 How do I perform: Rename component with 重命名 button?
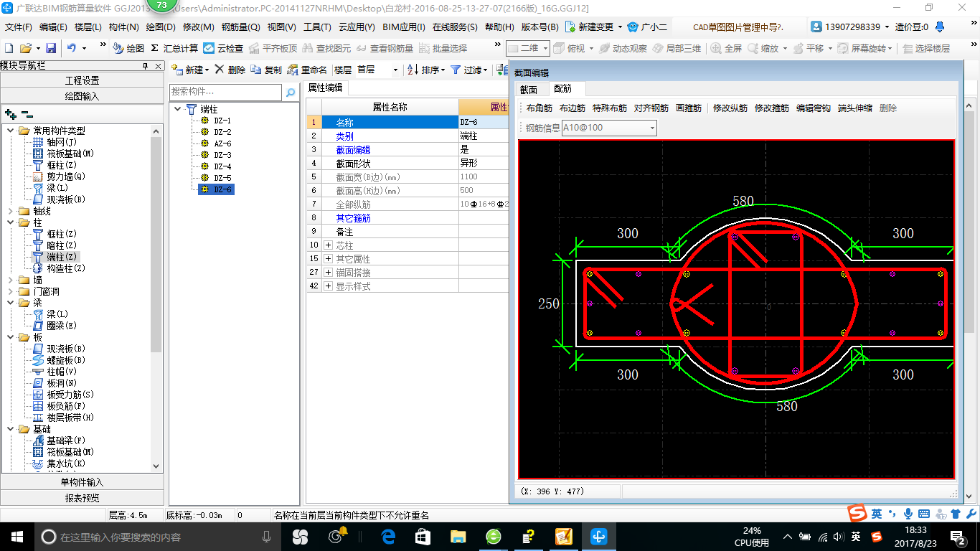307,70
